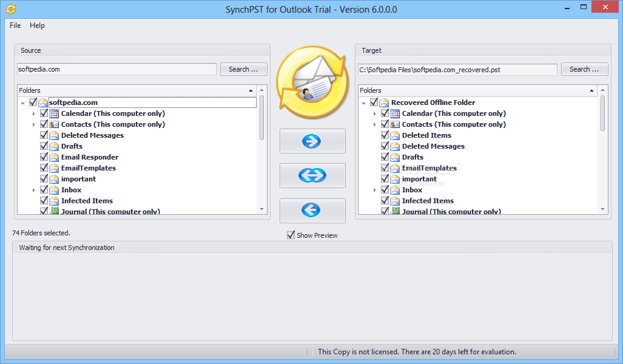The width and height of the screenshot is (623, 364).
Task: Collapse Recovered Offline Folder node in Target
Action: [x=363, y=103]
